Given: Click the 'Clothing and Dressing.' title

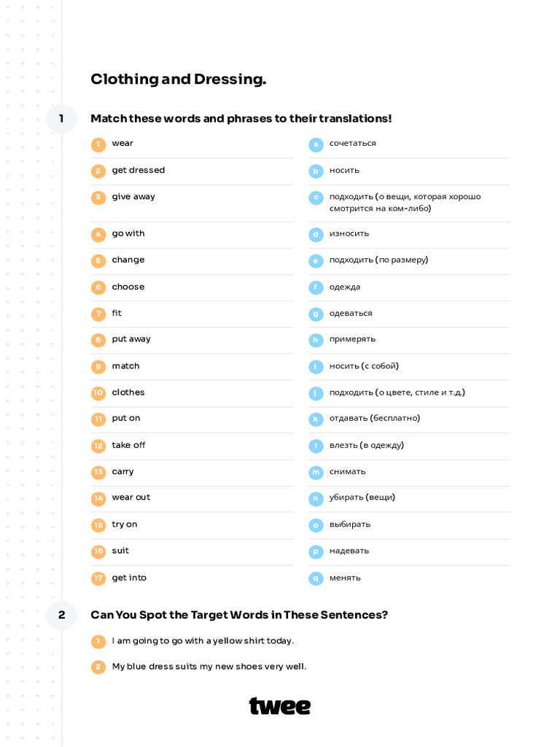Looking at the screenshot, I should click(x=179, y=79).
